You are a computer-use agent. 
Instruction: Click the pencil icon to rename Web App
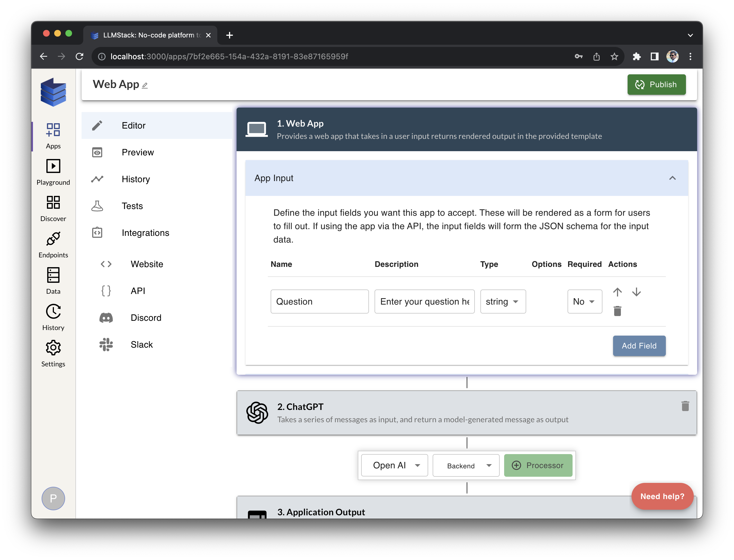coord(145,86)
